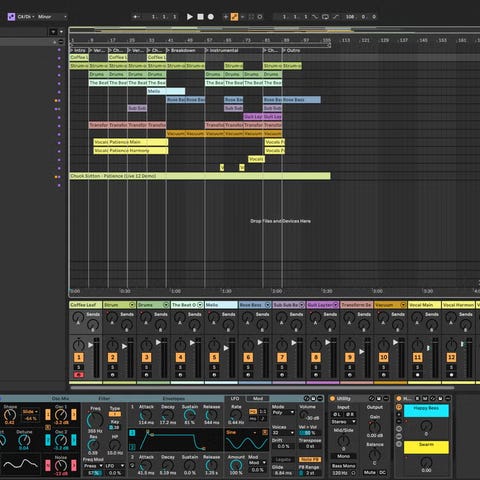Solo the Coffee Leaf track
The height and width of the screenshot is (480, 480).
tap(79, 367)
